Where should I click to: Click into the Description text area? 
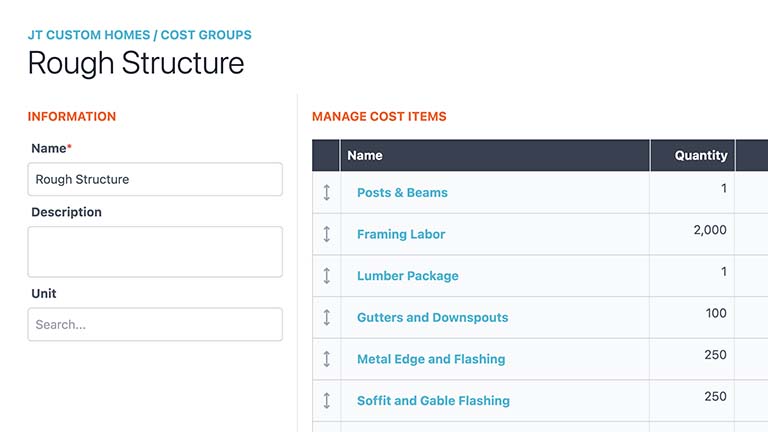[x=155, y=251]
